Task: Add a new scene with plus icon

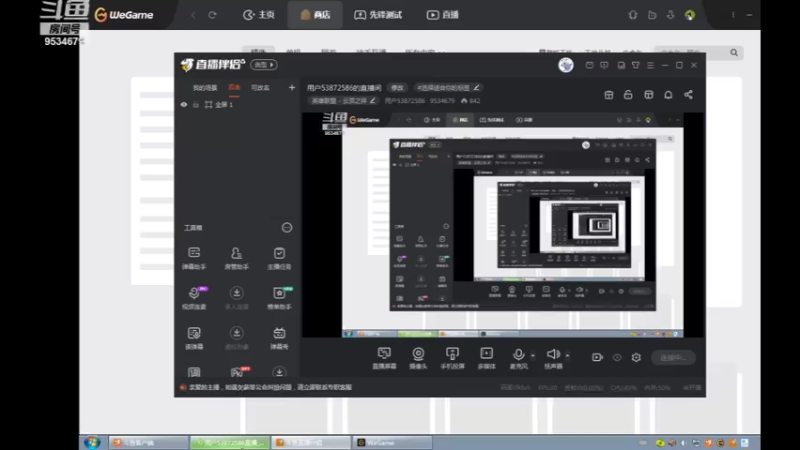Action: [x=292, y=88]
